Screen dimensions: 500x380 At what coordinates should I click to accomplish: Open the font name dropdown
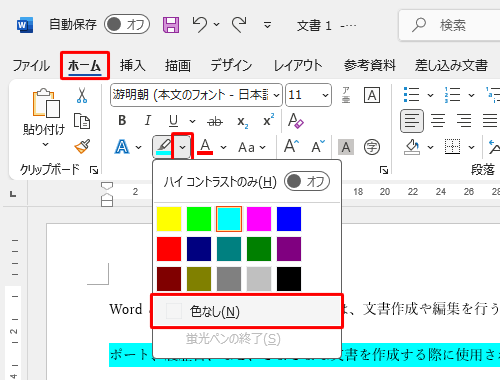pyautogui.click(x=277, y=95)
